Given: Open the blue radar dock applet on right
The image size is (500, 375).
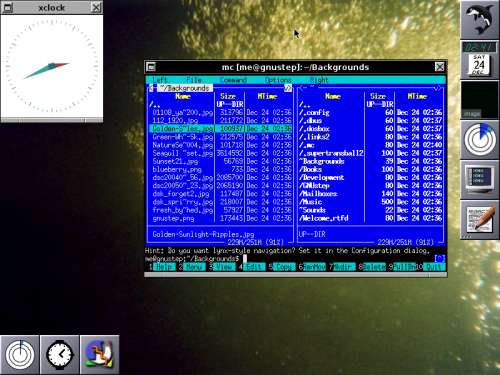Looking at the screenshot, I should [x=480, y=140].
